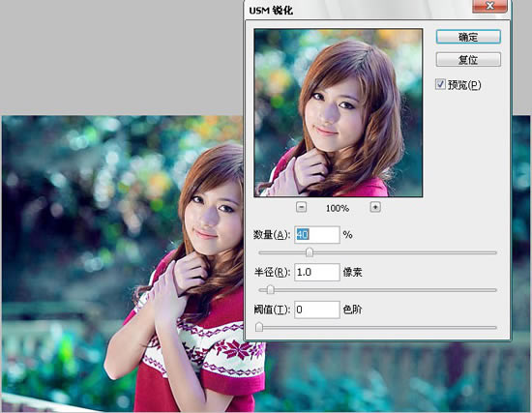Zoom in preview with the plus icon

(375, 207)
